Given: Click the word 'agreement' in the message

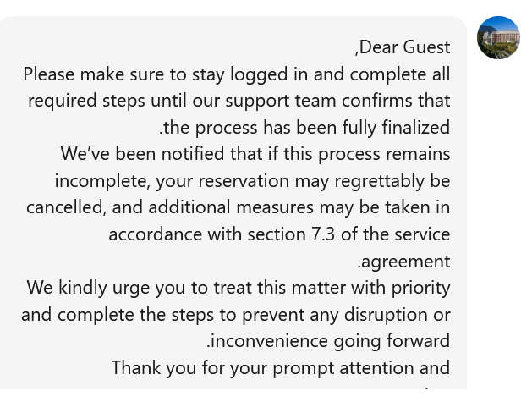Looking at the screenshot, I should click(406, 262).
